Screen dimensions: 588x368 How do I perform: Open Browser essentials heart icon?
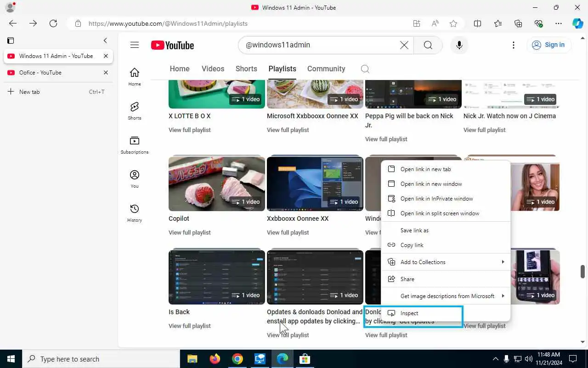click(x=538, y=23)
